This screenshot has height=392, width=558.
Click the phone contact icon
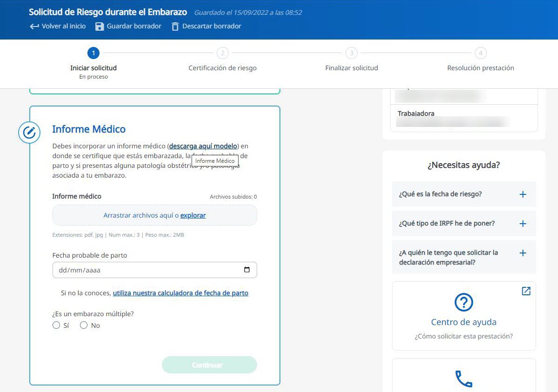pyautogui.click(x=464, y=379)
